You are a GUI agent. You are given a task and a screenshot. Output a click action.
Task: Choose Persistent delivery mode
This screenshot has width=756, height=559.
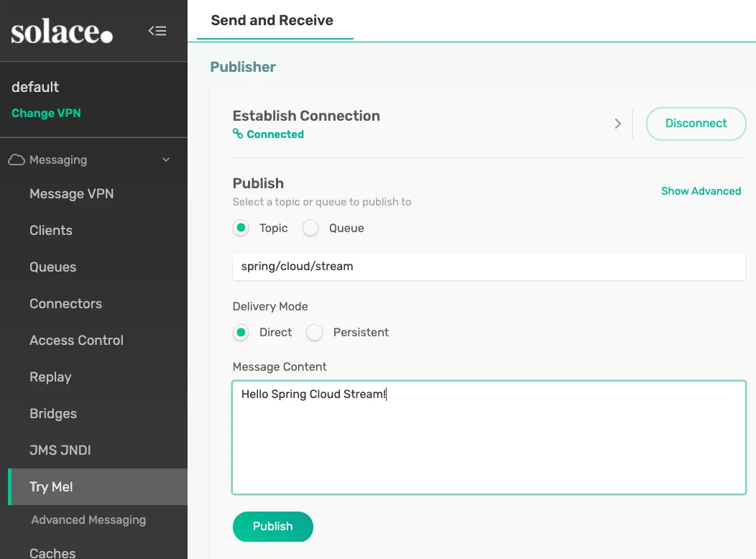point(314,332)
